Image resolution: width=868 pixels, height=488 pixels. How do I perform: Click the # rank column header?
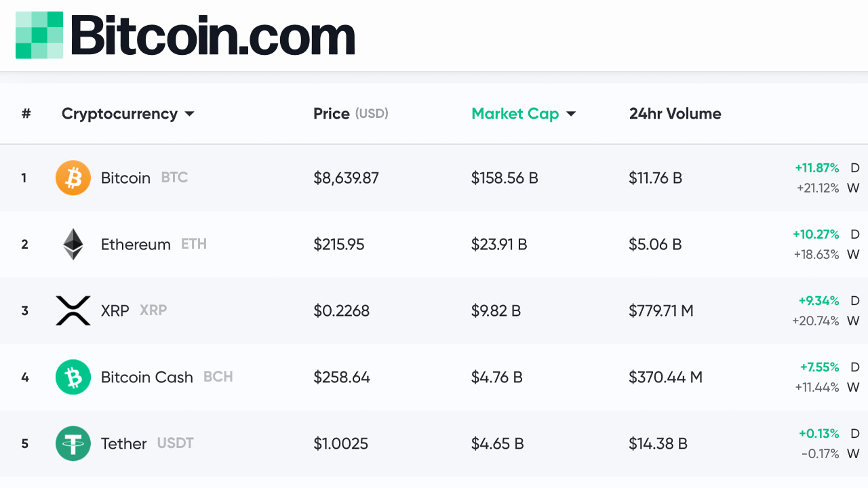coord(26,113)
